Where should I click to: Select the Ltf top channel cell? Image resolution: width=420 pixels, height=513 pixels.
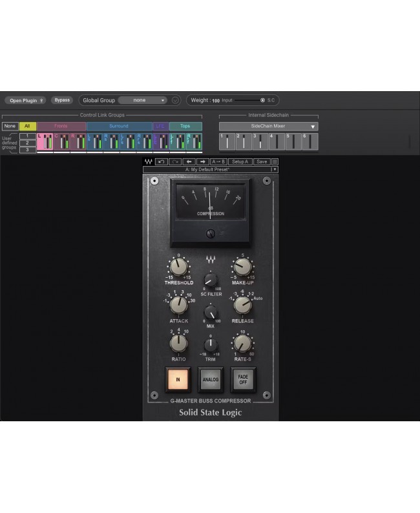click(x=178, y=141)
